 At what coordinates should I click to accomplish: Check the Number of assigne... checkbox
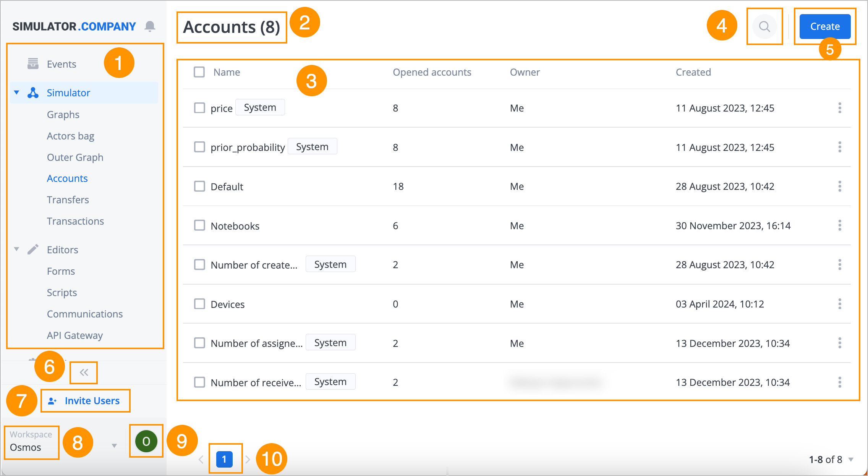click(199, 343)
